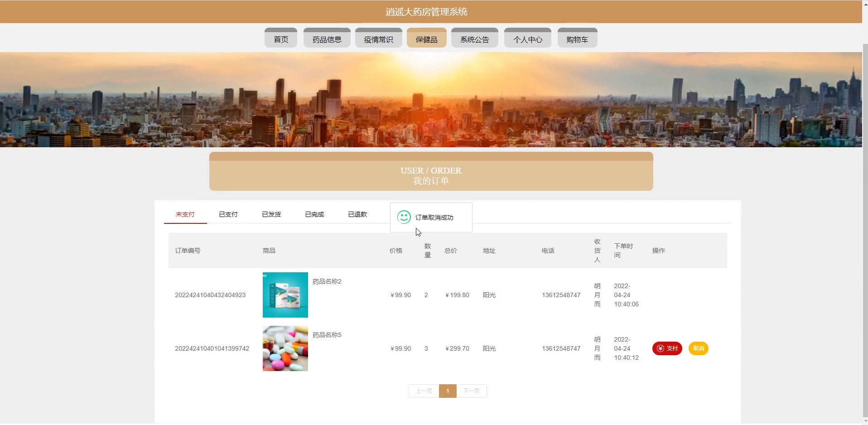Open 疫情常识 section

378,39
